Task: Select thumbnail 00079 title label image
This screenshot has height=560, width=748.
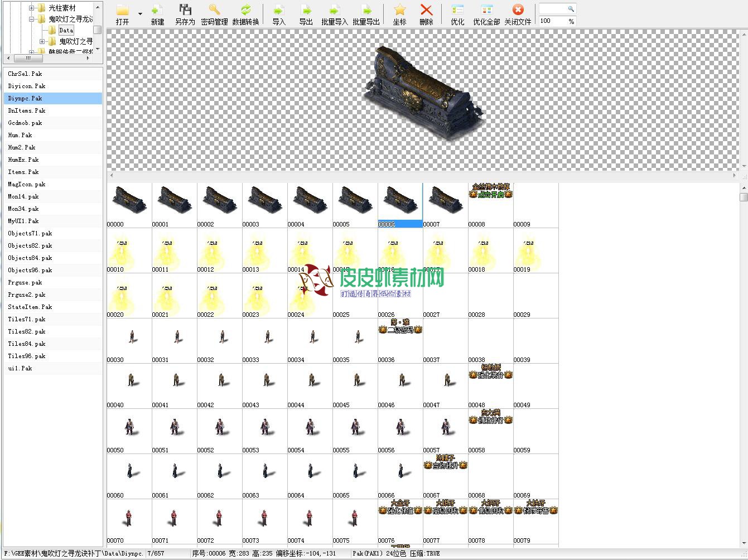Action: 536,522
